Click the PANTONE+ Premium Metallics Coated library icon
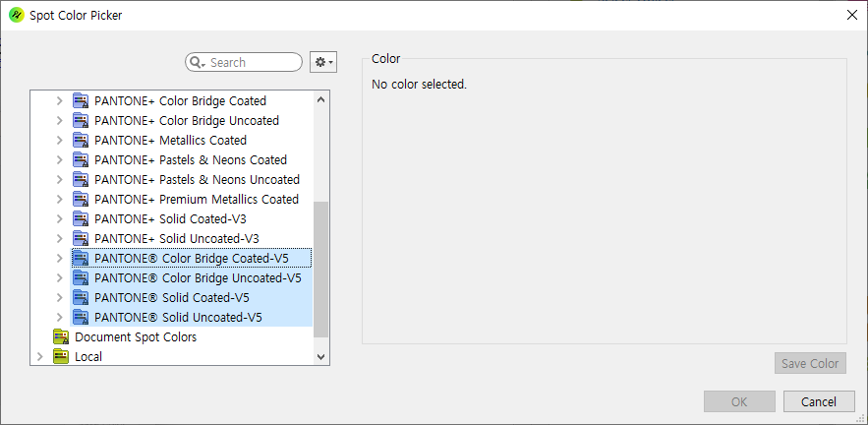Image resolution: width=868 pixels, height=425 pixels. (x=81, y=199)
